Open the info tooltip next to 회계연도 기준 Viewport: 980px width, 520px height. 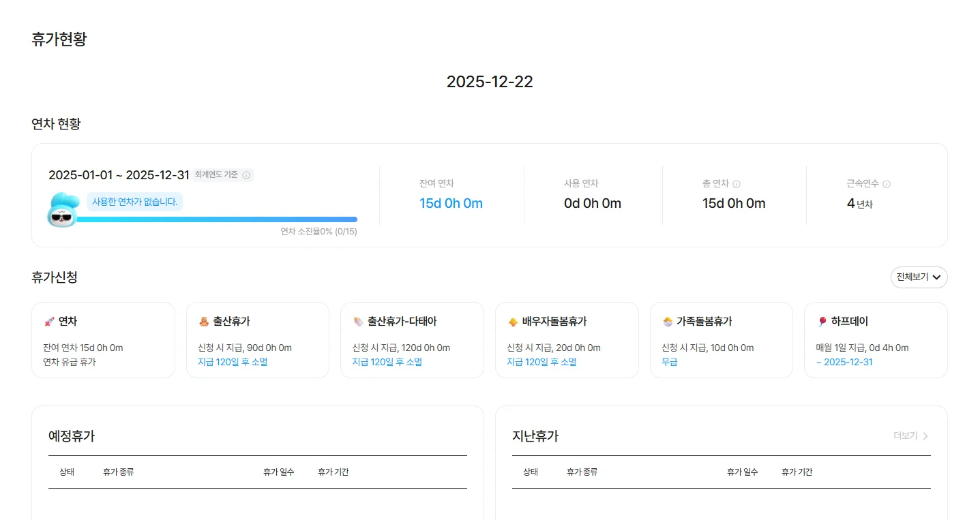(246, 175)
